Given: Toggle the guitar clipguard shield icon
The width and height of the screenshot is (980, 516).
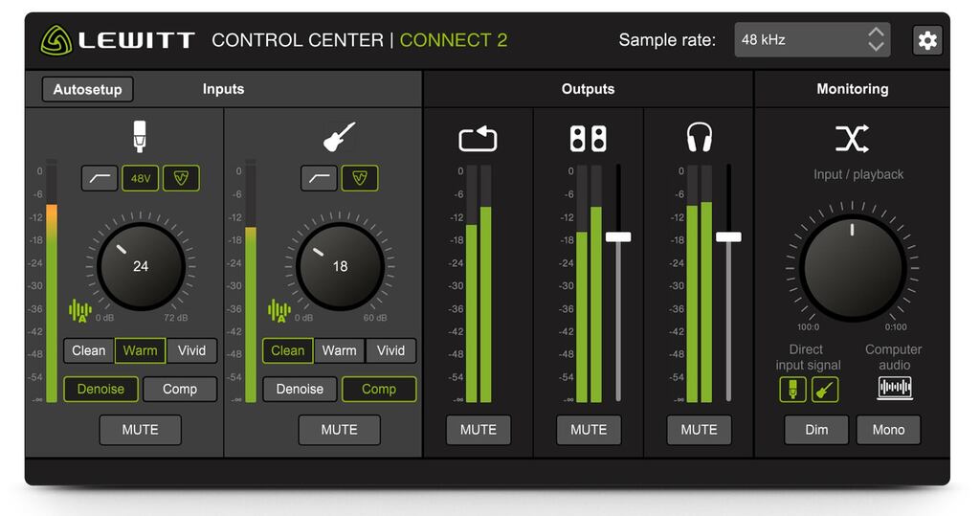Looking at the screenshot, I should pyautogui.click(x=360, y=178).
